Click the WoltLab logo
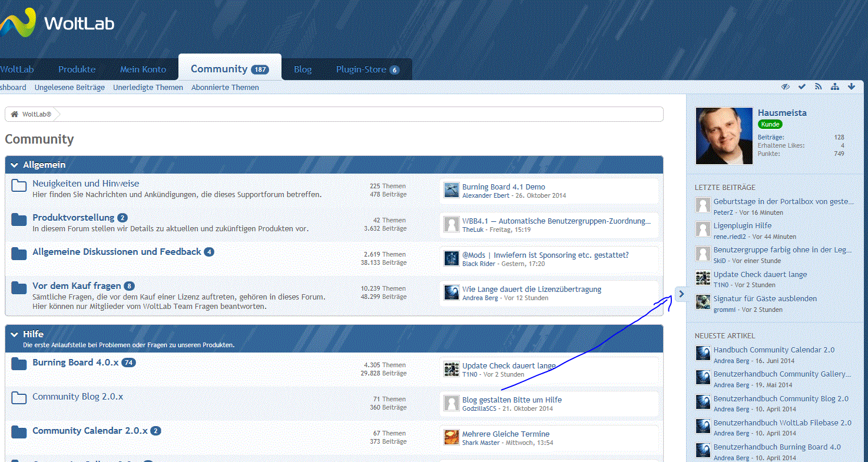The width and height of the screenshot is (868, 462). click(x=57, y=24)
